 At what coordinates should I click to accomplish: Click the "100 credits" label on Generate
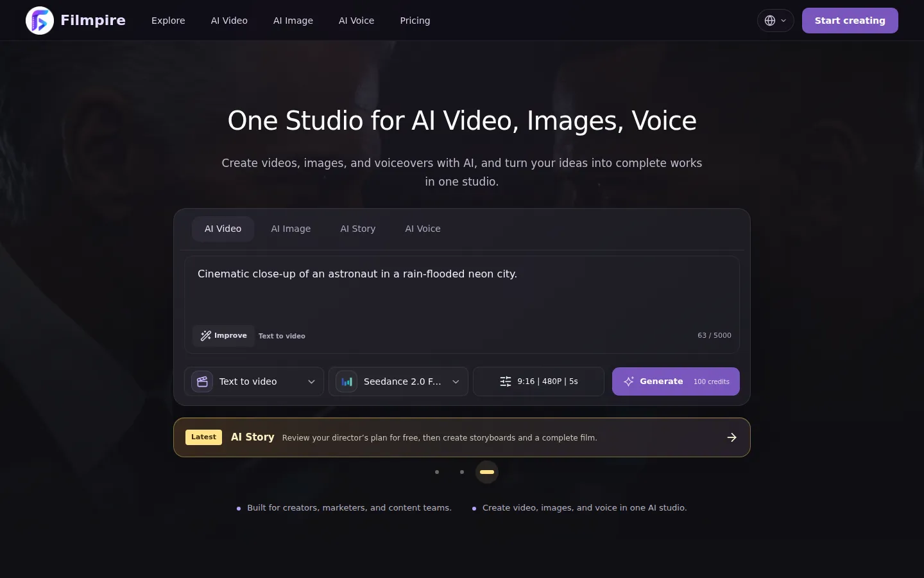pos(712,381)
